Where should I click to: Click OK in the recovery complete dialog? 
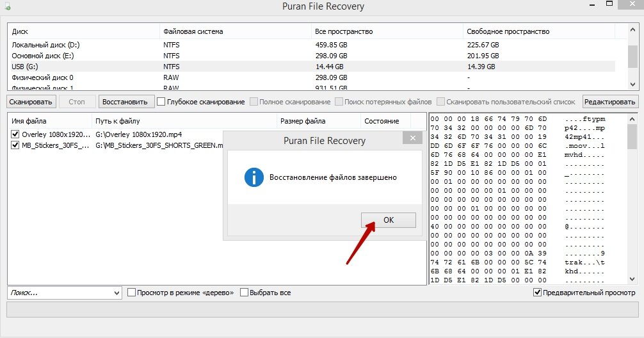(388, 220)
